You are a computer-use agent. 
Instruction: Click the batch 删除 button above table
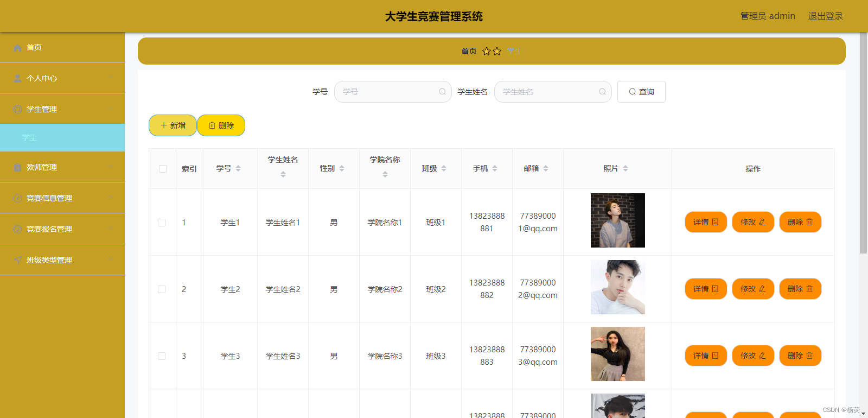221,125
